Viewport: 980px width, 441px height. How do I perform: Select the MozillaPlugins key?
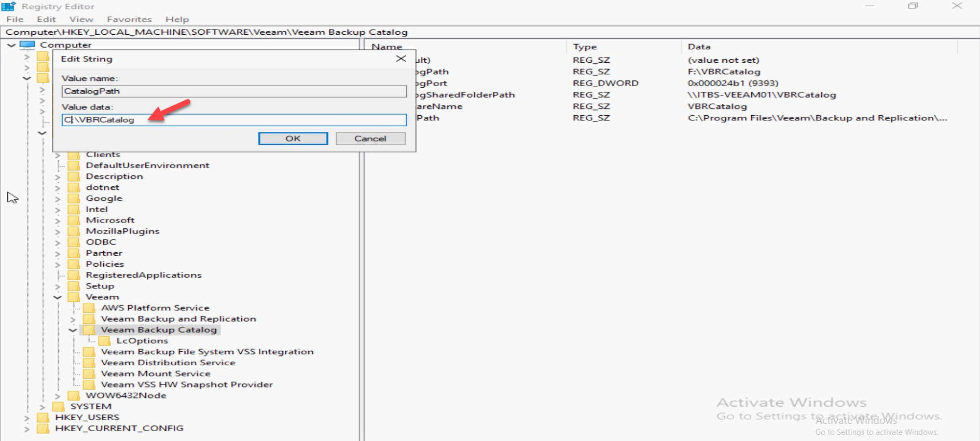point(122,231)
